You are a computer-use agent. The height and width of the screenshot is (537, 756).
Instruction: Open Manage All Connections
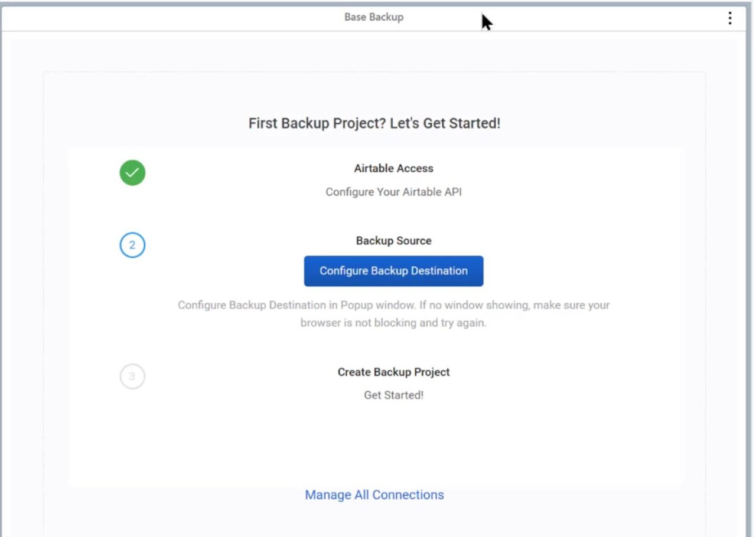coord(374,495)
